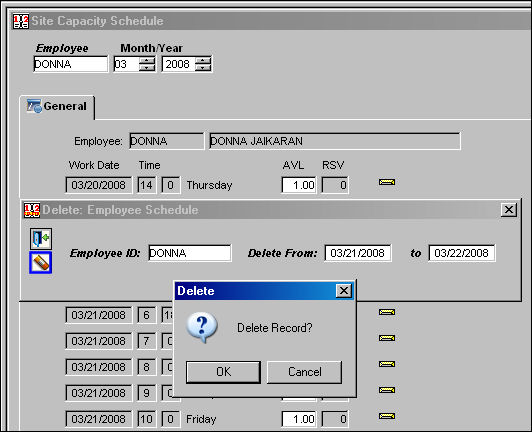This screenshot has width=532, height=432.
Task: Click the top Employee field containing DONNA
Action: (x=71, y=64)
